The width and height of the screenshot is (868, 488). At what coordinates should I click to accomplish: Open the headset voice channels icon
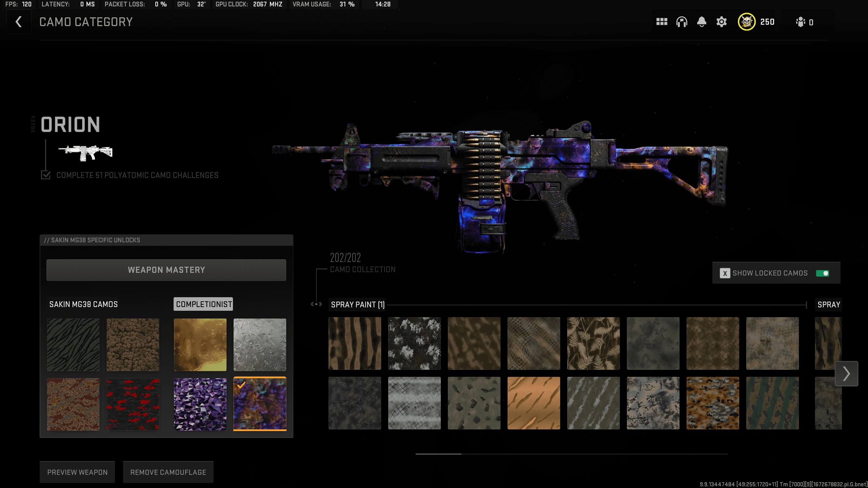pos(682,22)
